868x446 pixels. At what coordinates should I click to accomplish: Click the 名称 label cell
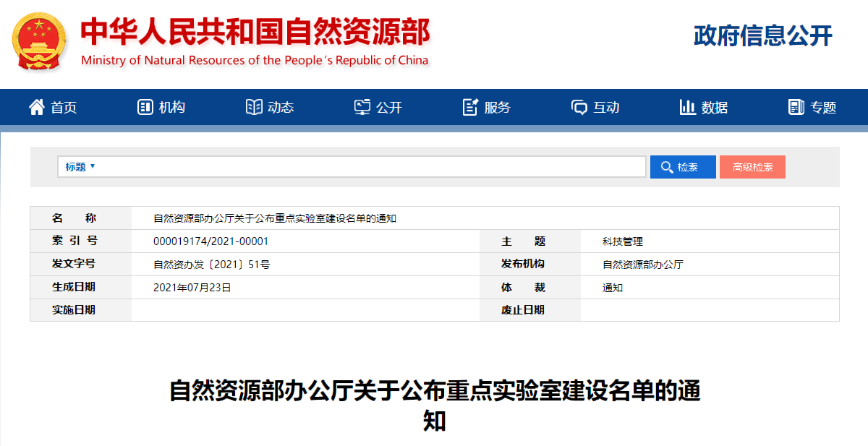pos(81,218)
